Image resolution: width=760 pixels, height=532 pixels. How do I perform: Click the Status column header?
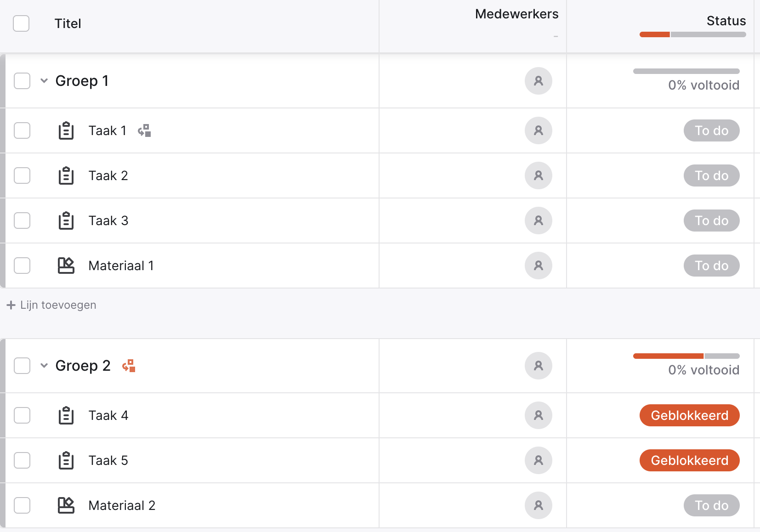click(x=726, y=21)
